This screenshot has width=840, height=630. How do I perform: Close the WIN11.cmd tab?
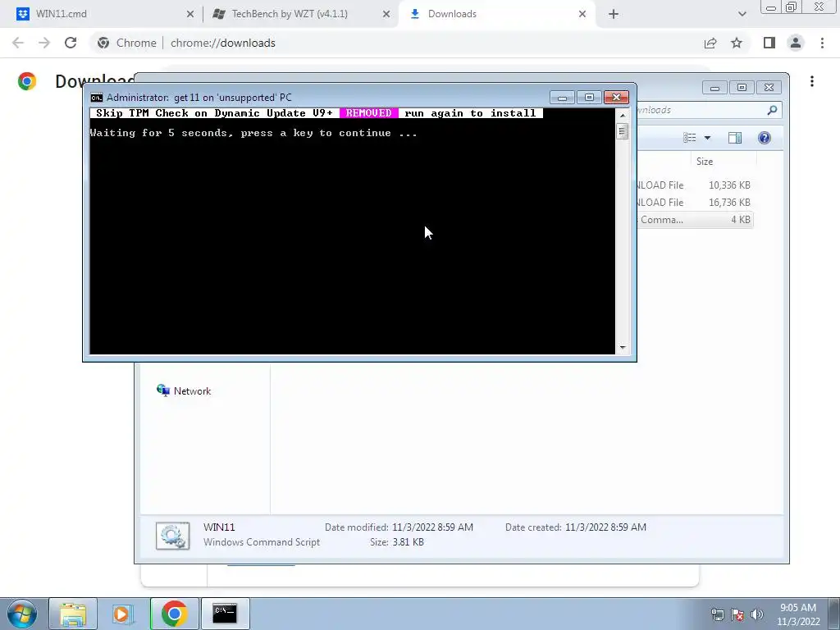click(x=190, y=14)
